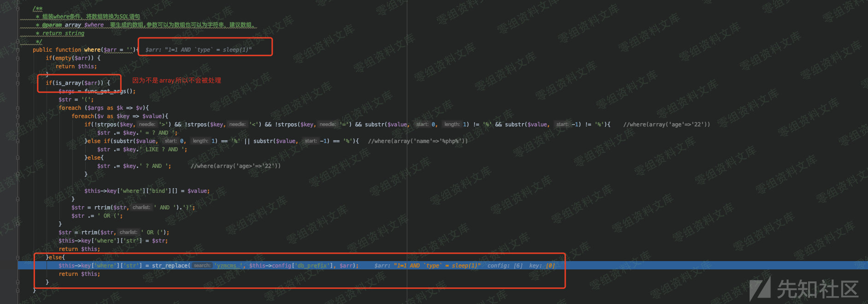This screenshot has height=304, width=868.
Task: Click the $arr inline debug value after where()
Action: coord(199,50)
